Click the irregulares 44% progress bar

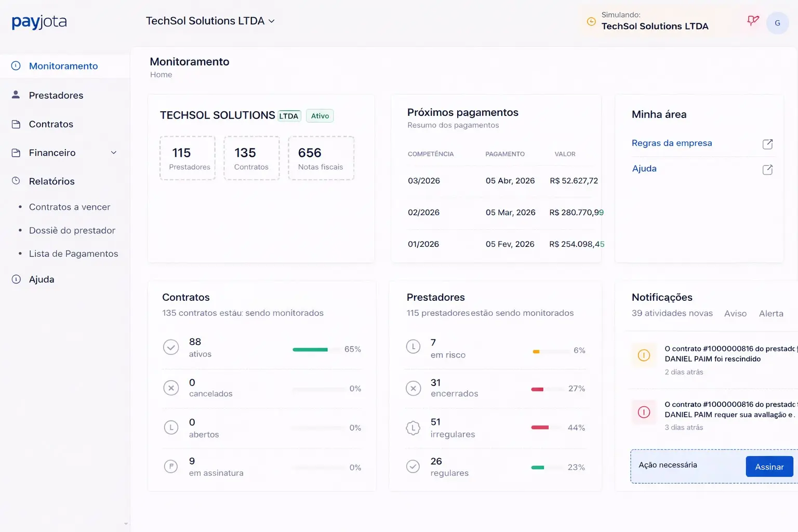(547, 428)
